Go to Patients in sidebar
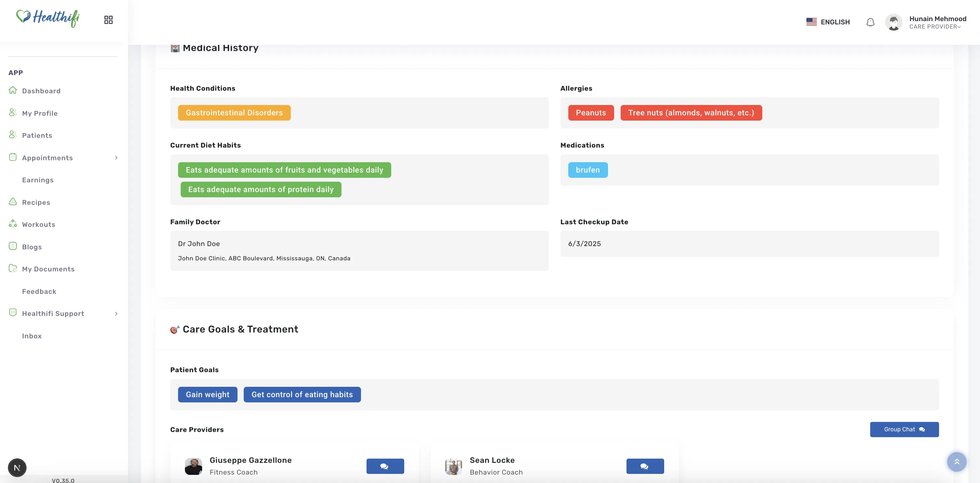The image size is (980, 483). click(37, 136)
